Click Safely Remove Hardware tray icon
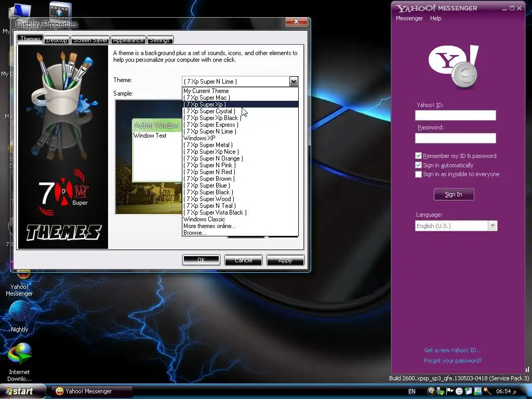 [440, 391]
